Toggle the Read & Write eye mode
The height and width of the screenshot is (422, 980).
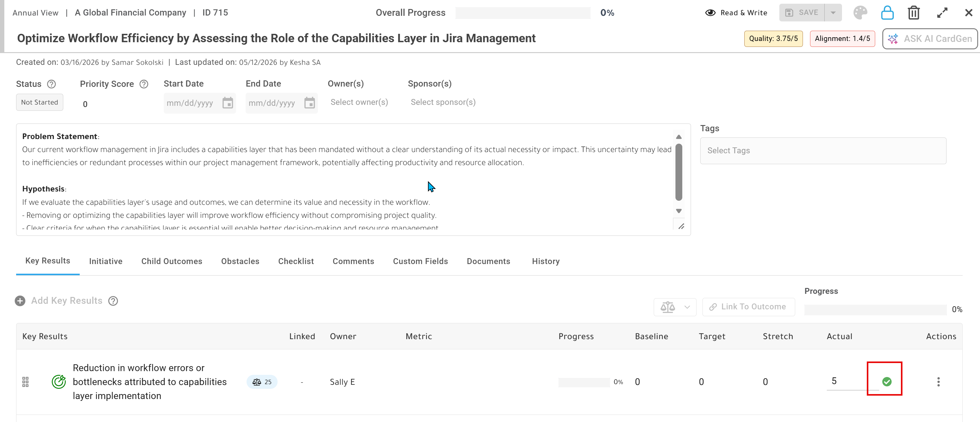coord(710,12)
